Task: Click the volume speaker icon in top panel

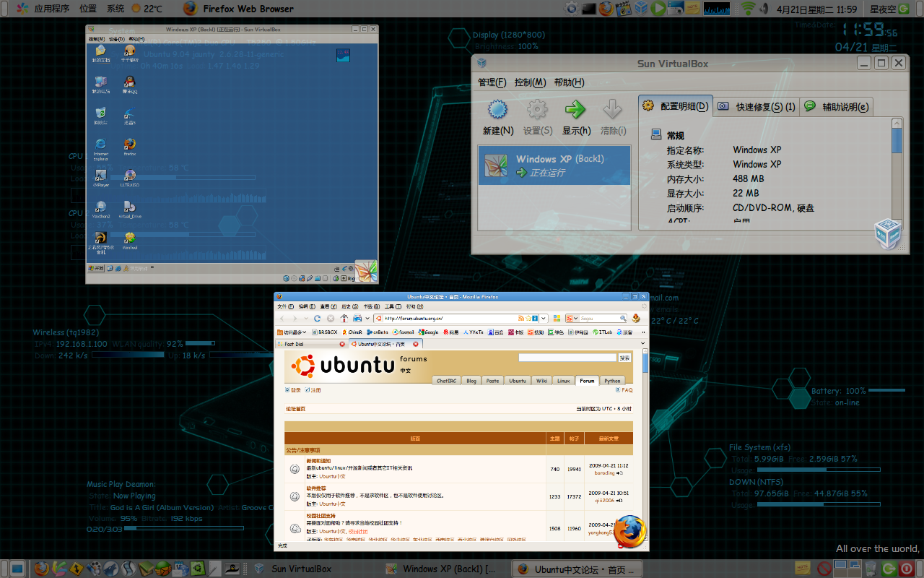Action: click(764, 9)
